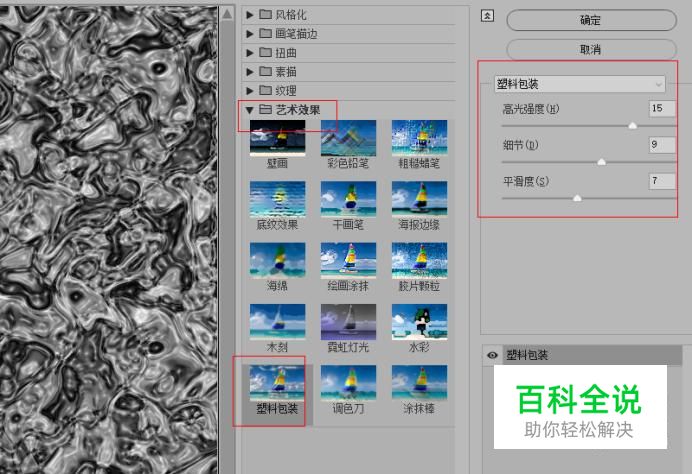
Task: Collapse the filter gallery with double-arrow icon
Action: 487,16
